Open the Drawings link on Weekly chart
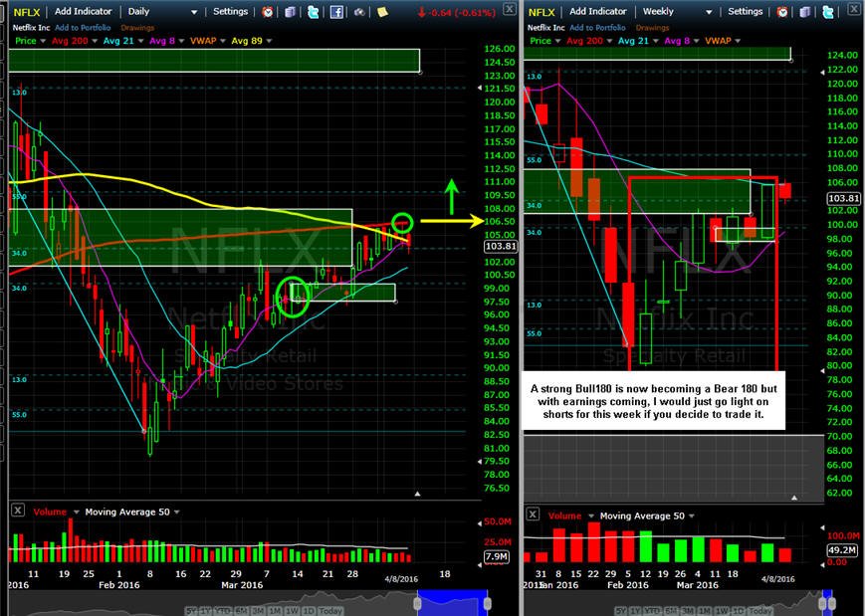The width and height of the screenshot is (865, 616). click(652, 28)
